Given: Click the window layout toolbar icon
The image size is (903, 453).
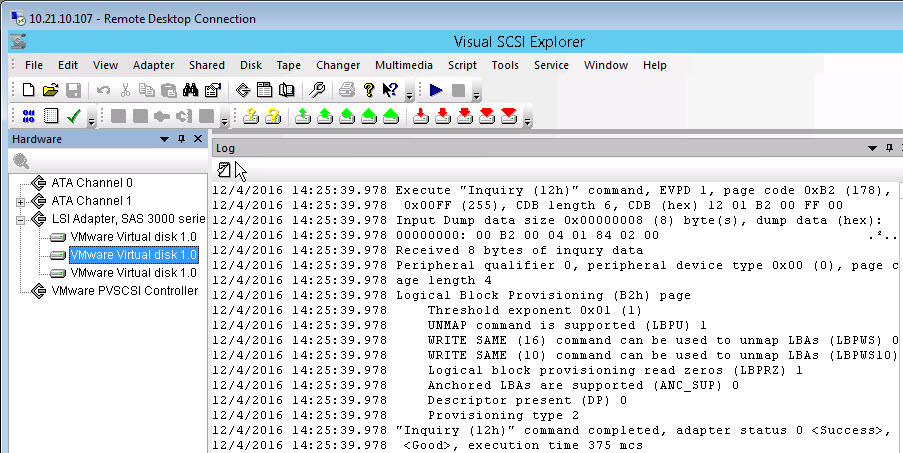Looking at the screenshot, I should 264,90.
